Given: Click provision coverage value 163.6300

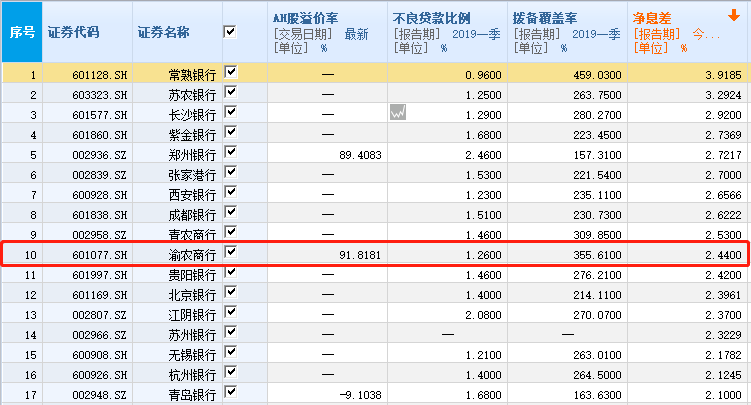Looking at the screenshot, I should point(597,395).
